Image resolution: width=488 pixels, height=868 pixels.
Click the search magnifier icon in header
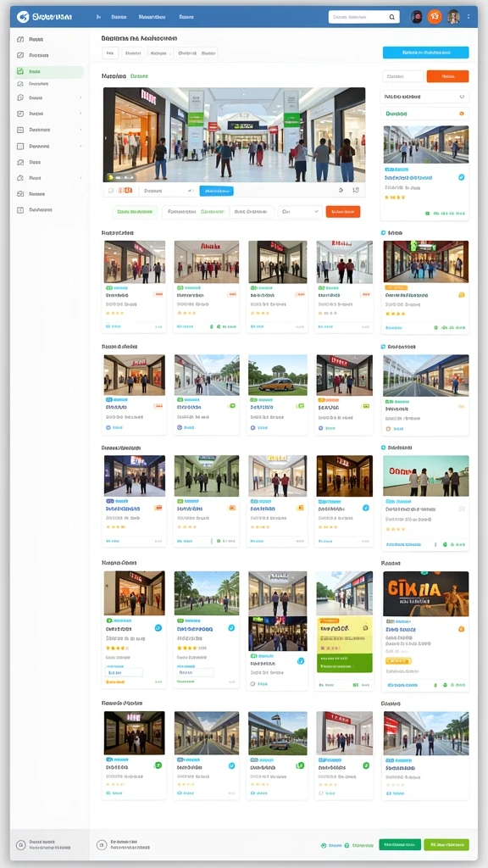tap(391, 17)
